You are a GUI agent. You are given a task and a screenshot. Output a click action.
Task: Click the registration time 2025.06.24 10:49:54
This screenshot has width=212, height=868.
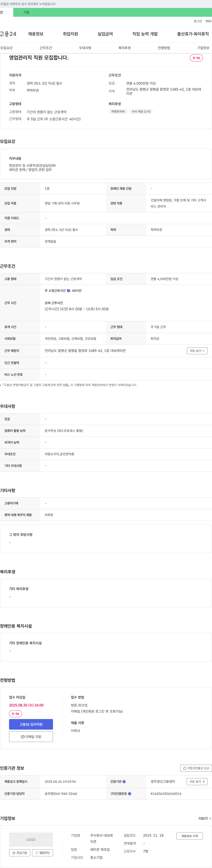tap(60, 781)
